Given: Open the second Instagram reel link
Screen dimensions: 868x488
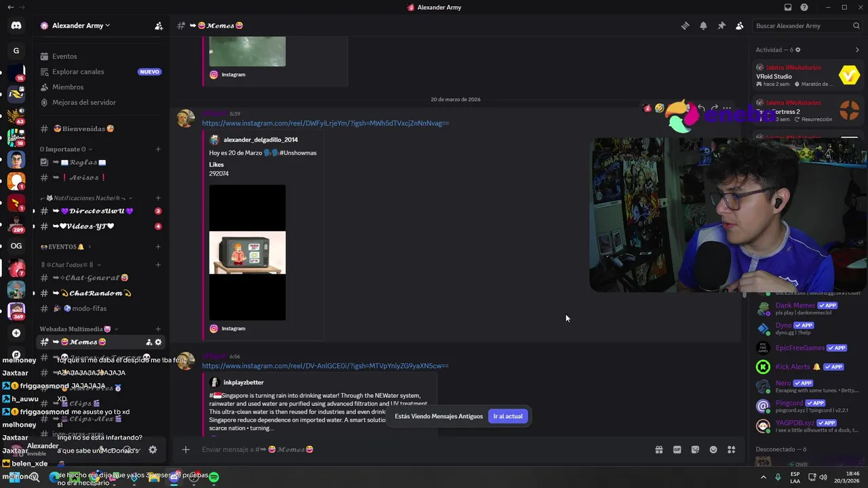Looking at the screenshot, I should click(325, 366).
